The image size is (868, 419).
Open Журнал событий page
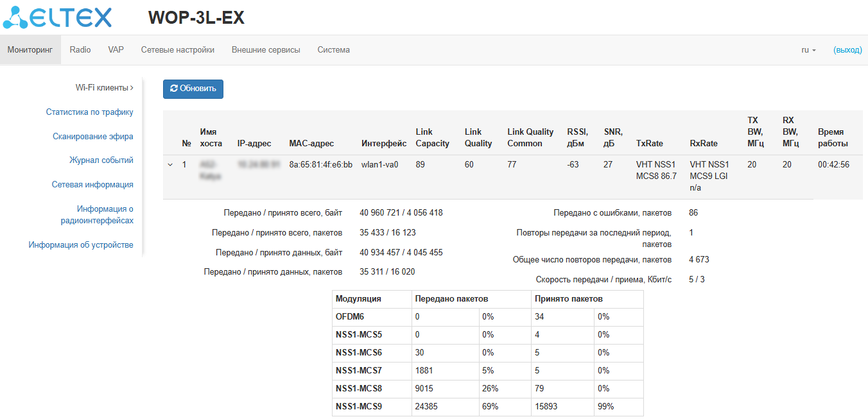[101, 160]
